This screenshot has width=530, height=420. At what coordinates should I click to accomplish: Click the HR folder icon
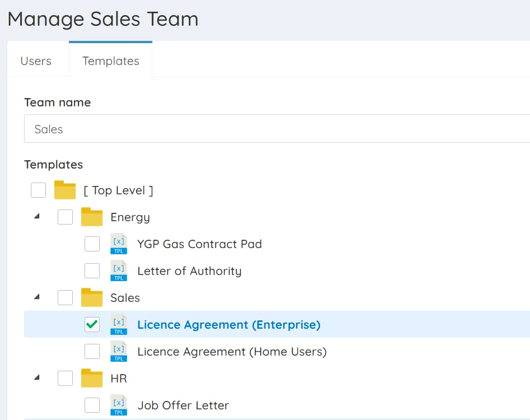click(x=92, y=379)
